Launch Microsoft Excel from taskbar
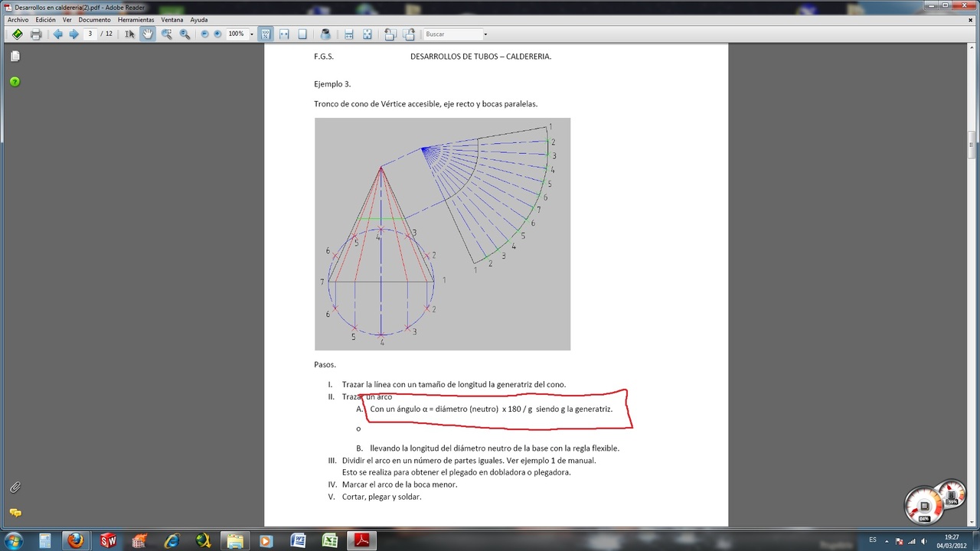Viewport: 980px width, 551px height. [x=329, y=541]
